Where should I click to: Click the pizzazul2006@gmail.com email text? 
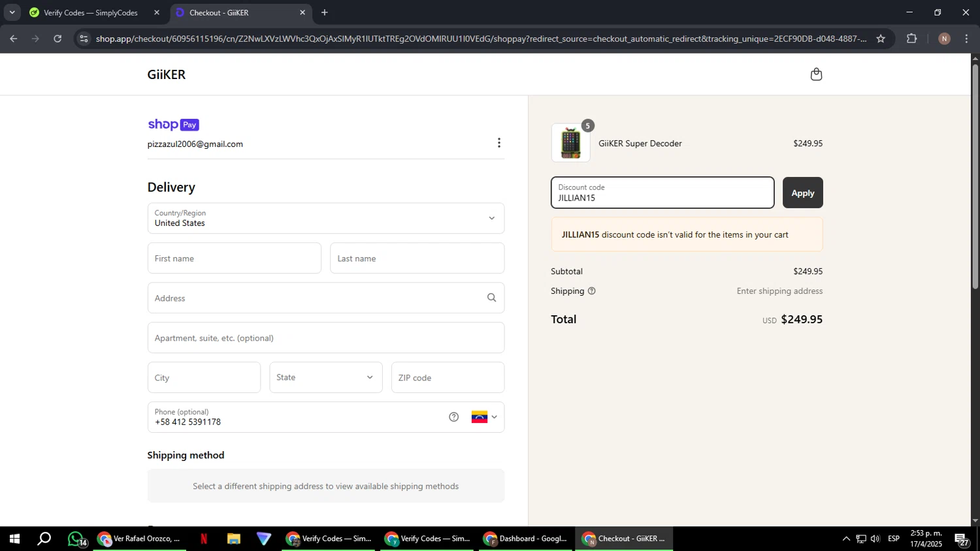(195, 144)
